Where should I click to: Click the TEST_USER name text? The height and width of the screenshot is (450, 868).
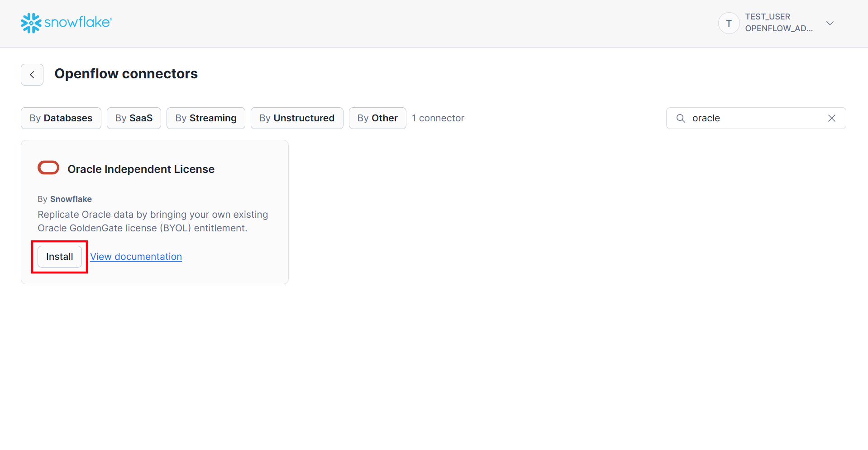768,17
